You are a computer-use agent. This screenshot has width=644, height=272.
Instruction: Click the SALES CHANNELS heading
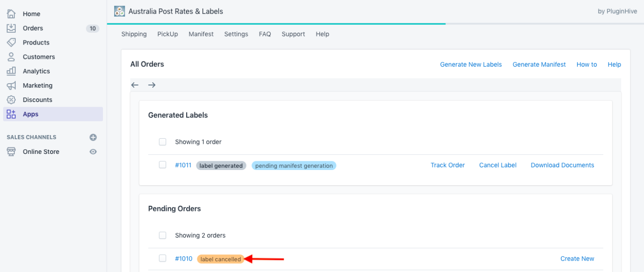pos(31,137)
